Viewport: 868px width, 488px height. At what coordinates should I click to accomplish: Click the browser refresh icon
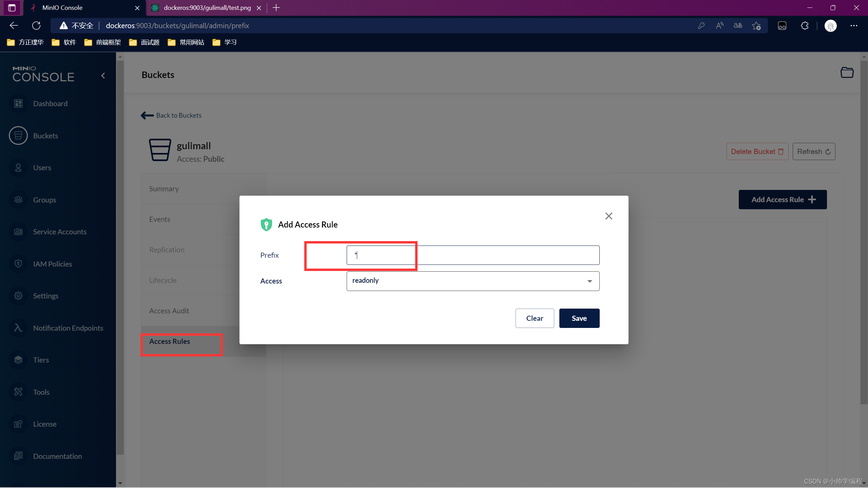tap(36, 25)
